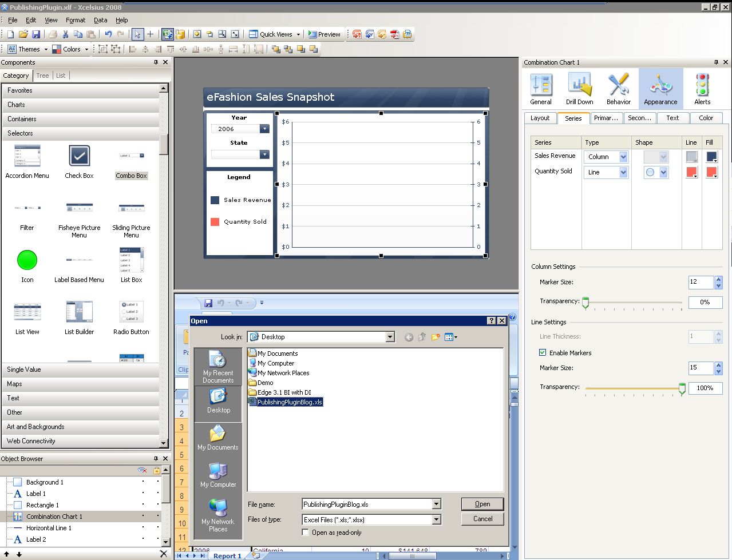The height and width of the screenshot is (560, 732).
Task: Click the Column Settings transparency slider handle
Action: point(585,303)
